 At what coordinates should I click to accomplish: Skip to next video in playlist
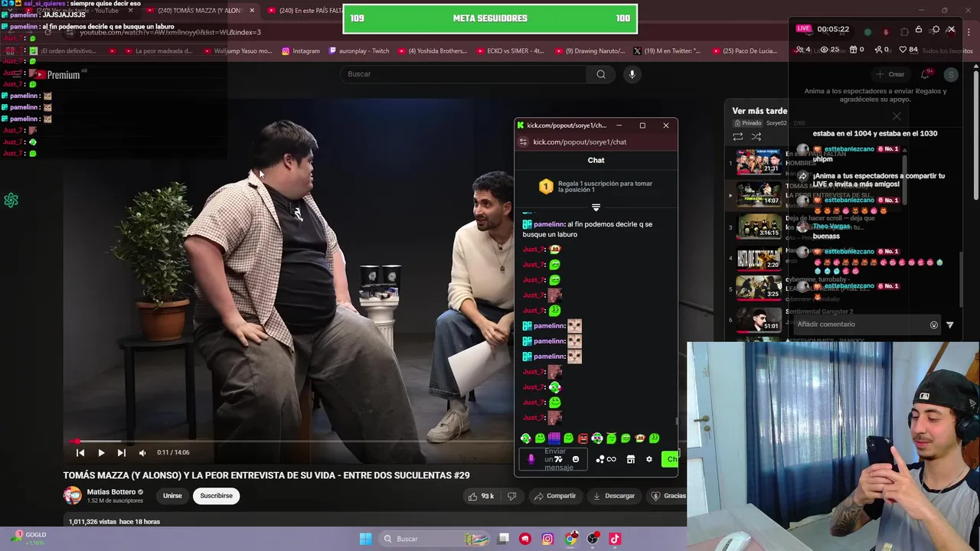[121, 452]
